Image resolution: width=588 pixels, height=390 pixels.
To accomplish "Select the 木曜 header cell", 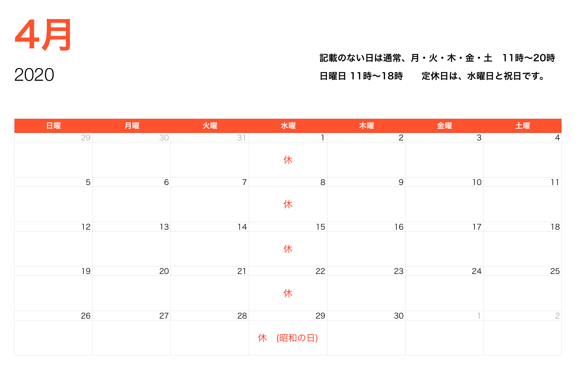I will pyautogui.click(x=367, y=125).
